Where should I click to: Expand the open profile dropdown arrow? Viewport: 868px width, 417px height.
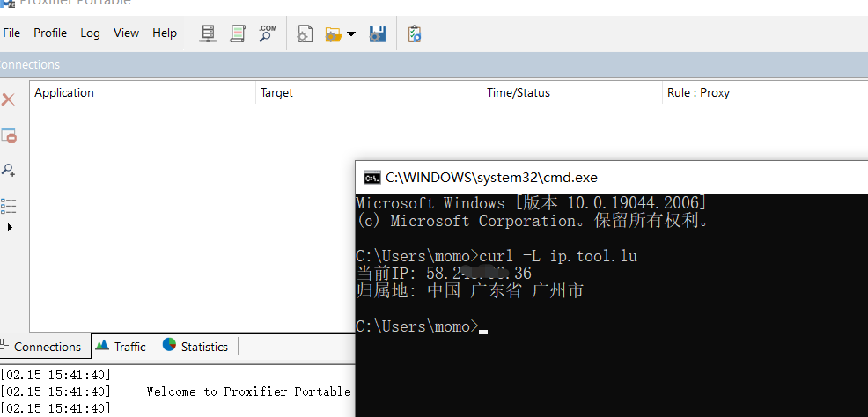[x=351, y=34]
